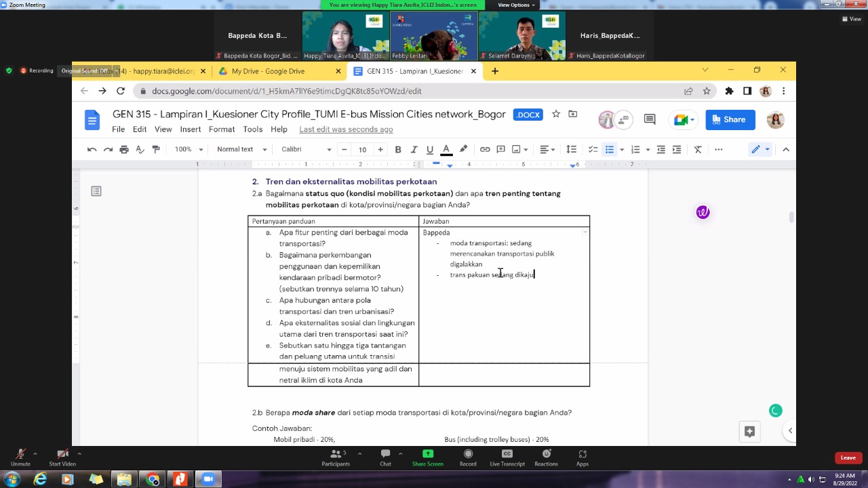
Task: Click the insert link icon
Action: [485, 149]
